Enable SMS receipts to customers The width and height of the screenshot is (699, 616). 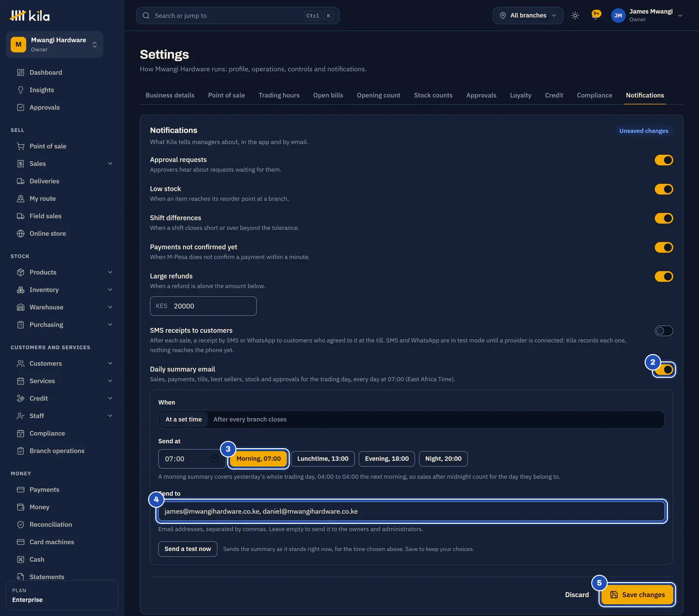click(664, 331)
